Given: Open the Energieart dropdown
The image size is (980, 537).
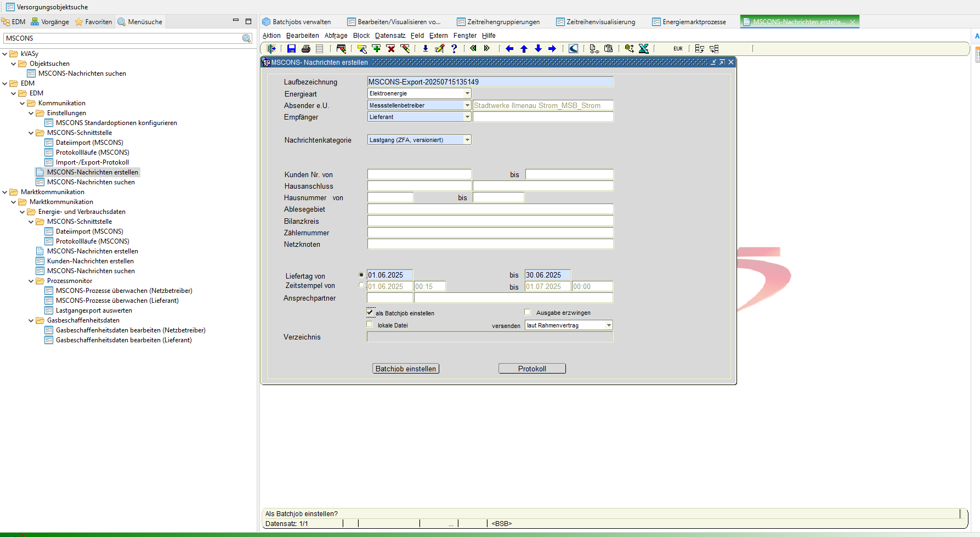Looking at the screenshot, I should 467,94.
